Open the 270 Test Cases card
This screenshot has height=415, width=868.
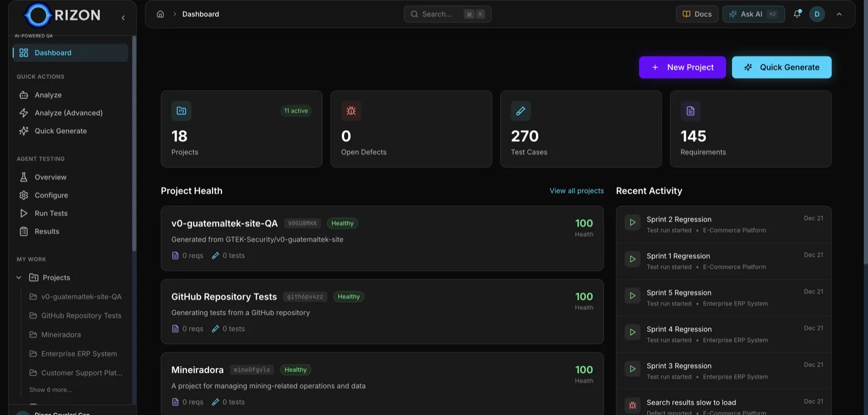click(x=581, y=129)
